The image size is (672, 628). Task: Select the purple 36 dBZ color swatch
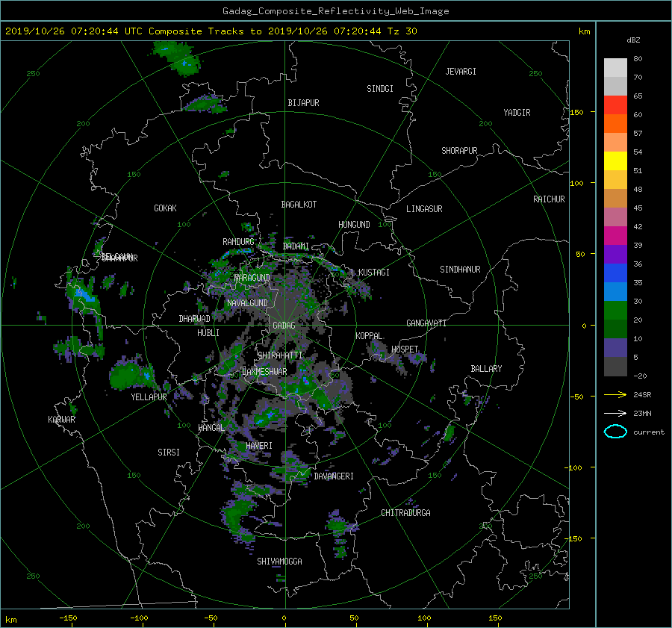click(615, 255)
